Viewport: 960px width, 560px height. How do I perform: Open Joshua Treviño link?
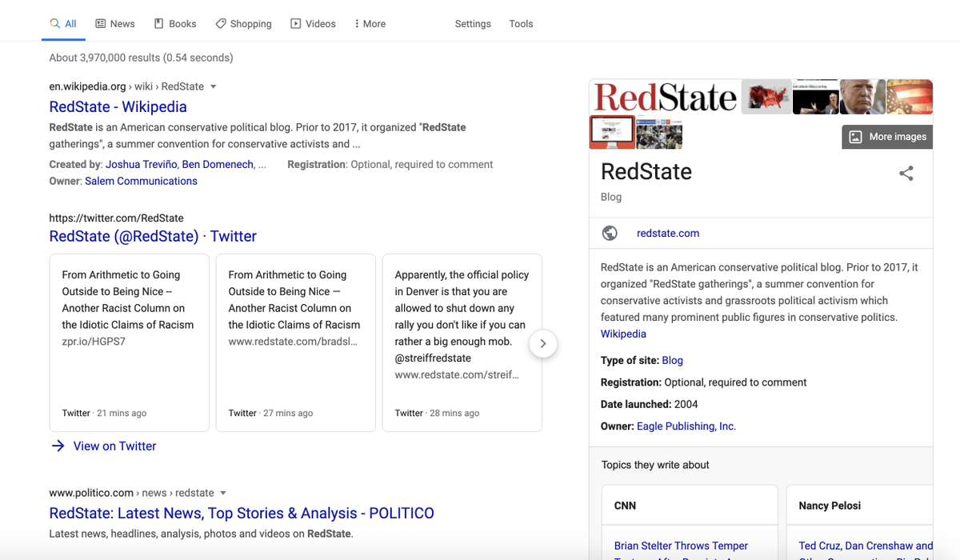142,164
